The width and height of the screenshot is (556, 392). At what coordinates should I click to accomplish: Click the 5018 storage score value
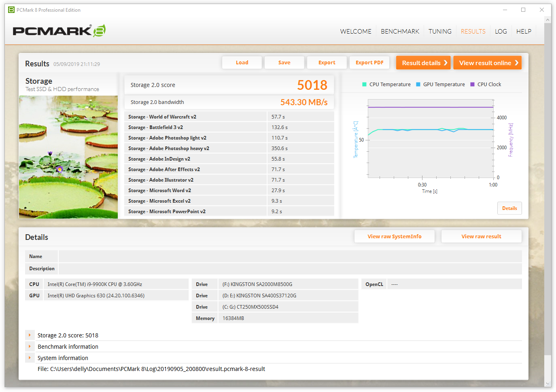pyautogui.click(x=312, y=85)
